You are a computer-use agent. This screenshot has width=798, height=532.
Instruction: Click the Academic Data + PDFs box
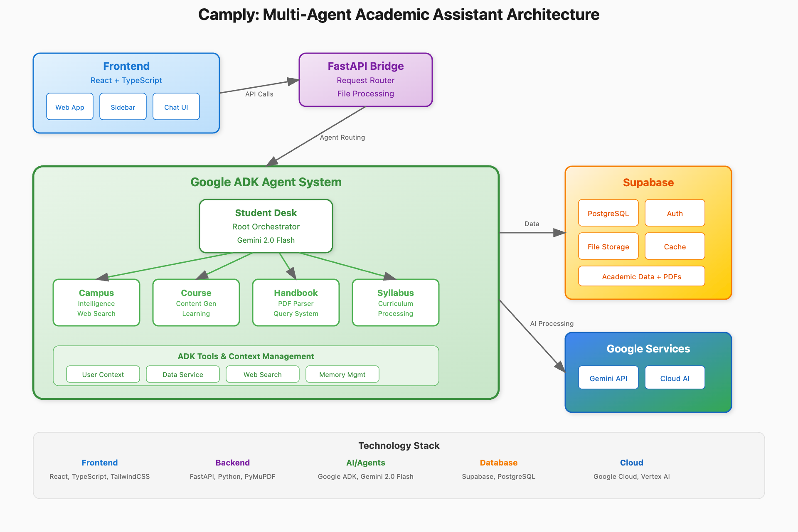pyautogui.click(x=642, y=276)
